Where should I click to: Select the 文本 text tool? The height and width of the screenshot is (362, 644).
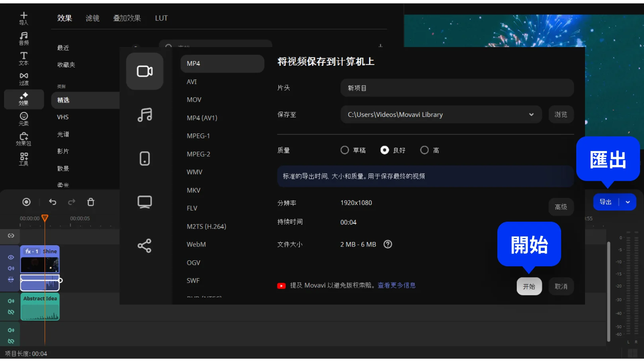[24, 59]
